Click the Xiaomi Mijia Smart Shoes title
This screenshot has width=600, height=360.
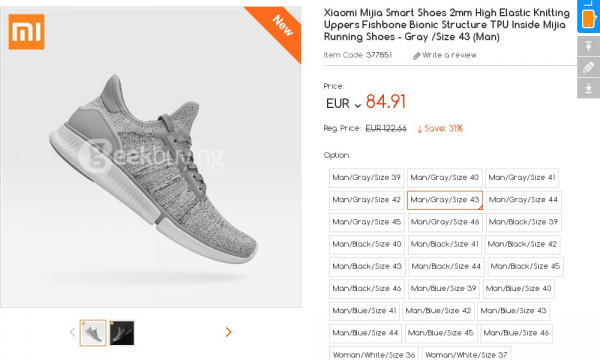447,25
